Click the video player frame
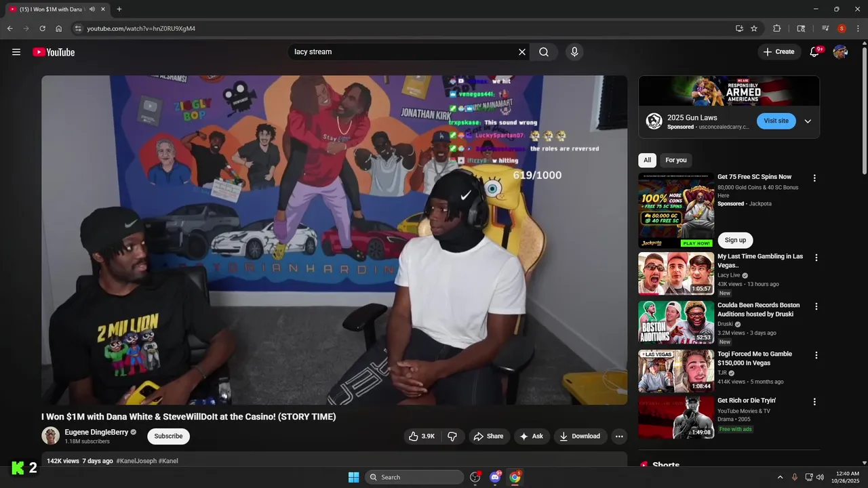The image size is (868, 488). coord(334,240)
